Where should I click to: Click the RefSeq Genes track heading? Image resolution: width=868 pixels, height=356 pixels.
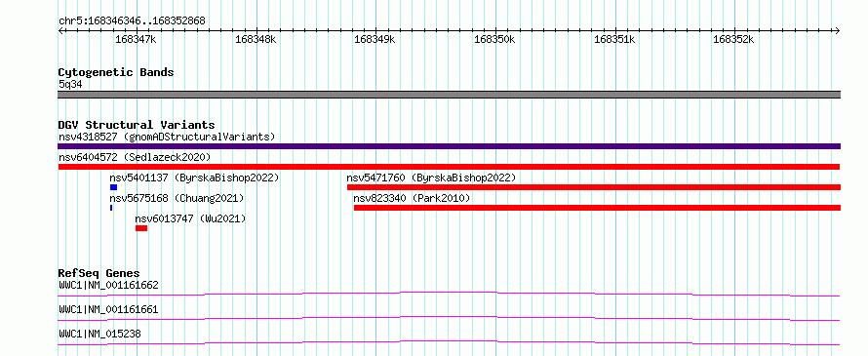click(99, 273)
